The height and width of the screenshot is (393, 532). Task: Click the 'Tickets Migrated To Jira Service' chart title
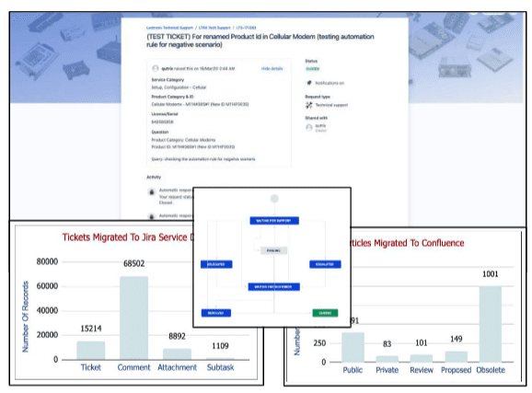[128, 237]
